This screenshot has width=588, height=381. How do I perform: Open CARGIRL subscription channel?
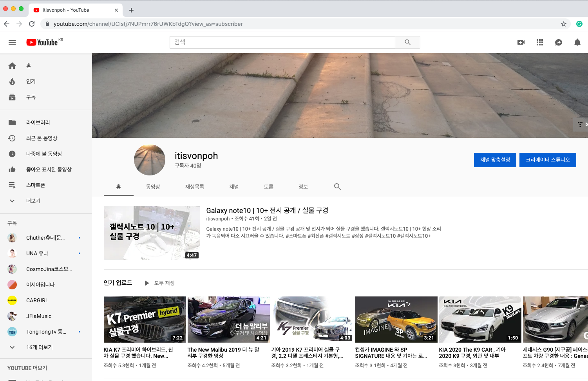[x=46, y=300]
